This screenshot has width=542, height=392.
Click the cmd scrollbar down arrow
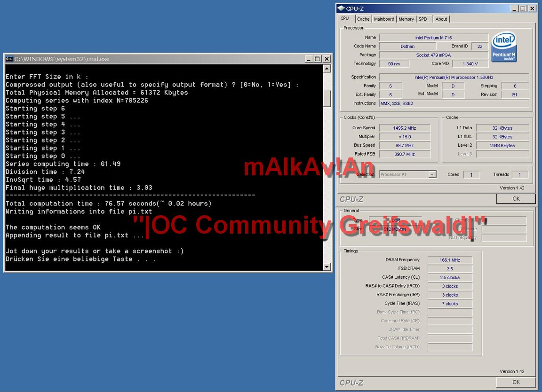point(327,267)
